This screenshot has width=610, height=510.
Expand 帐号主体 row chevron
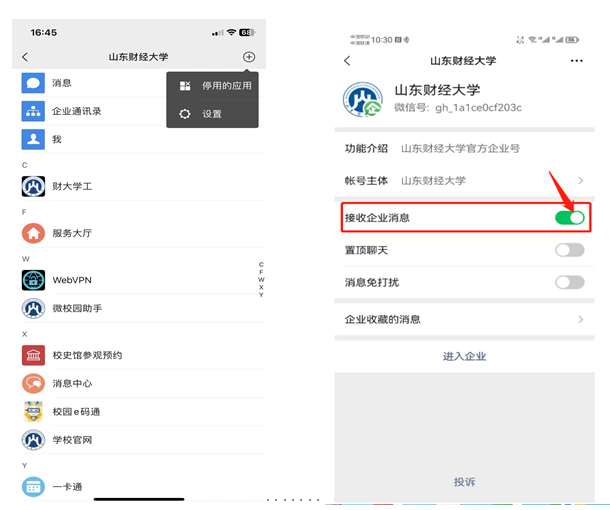point(580,180)
